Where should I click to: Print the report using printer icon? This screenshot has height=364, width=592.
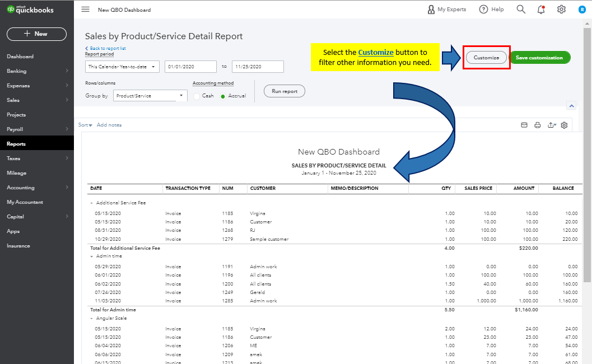(x=538, y=125)
